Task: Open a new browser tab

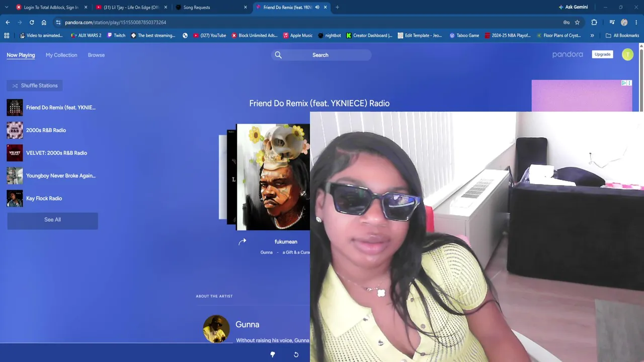Action: pos(337,7)
